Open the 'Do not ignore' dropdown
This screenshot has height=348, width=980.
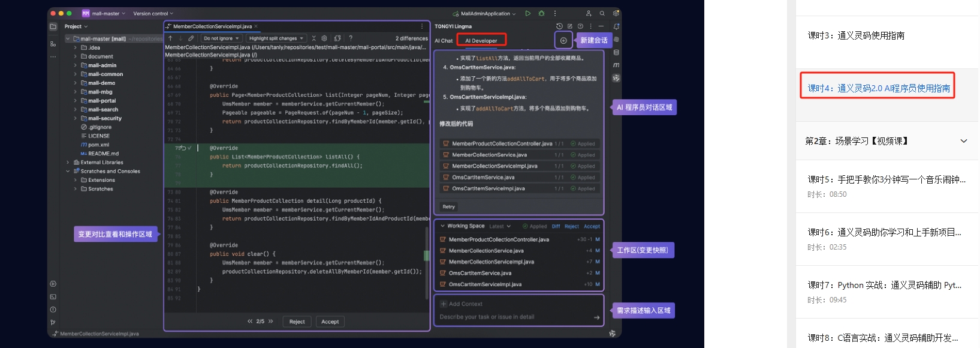click(221, 38)
